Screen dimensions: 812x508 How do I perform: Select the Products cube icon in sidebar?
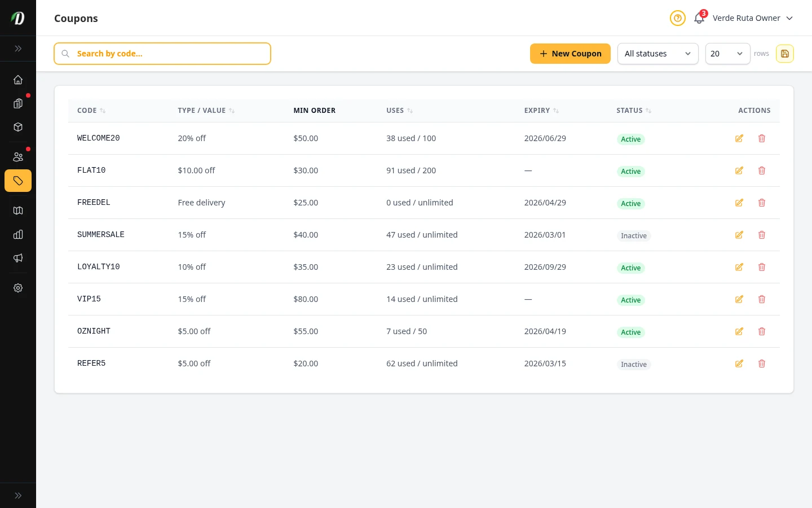click(x=18, y=127)
